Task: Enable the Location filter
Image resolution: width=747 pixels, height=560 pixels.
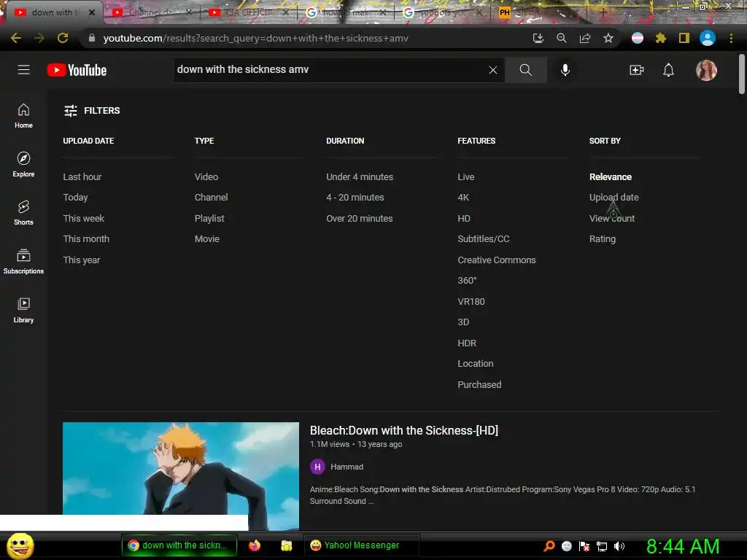Action: [476, 363]
